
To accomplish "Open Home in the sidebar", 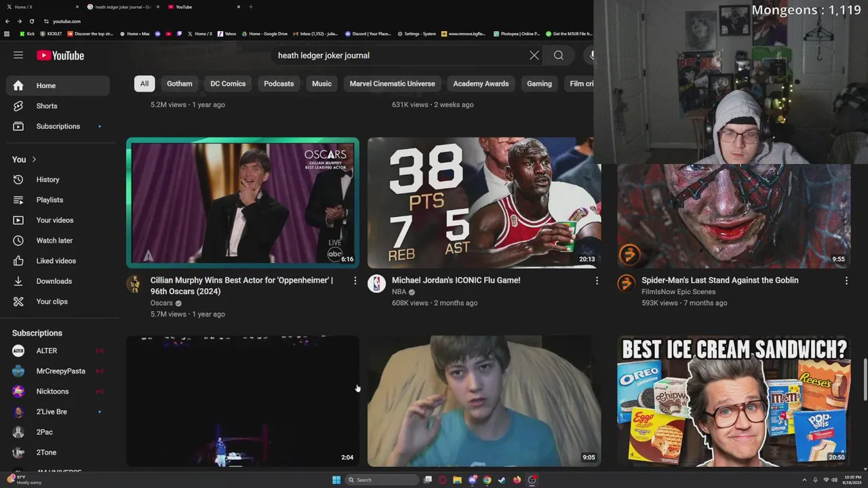I will tap(58, 85).
